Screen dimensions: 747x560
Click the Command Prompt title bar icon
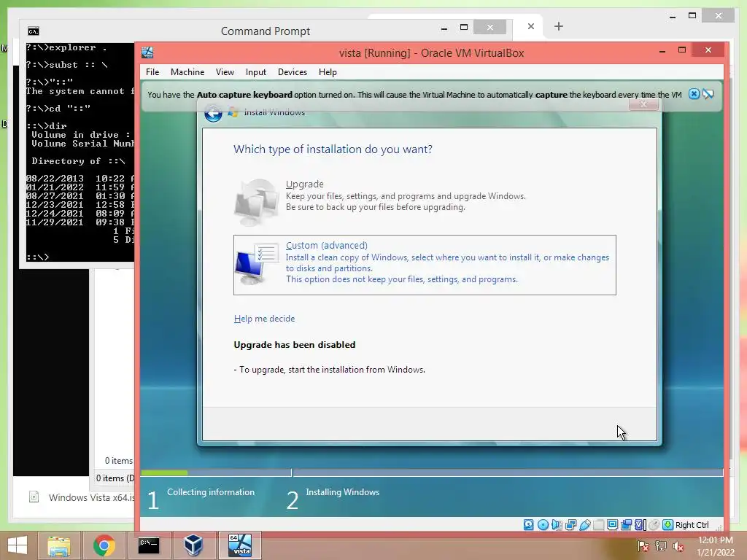(x=34, y=31)
